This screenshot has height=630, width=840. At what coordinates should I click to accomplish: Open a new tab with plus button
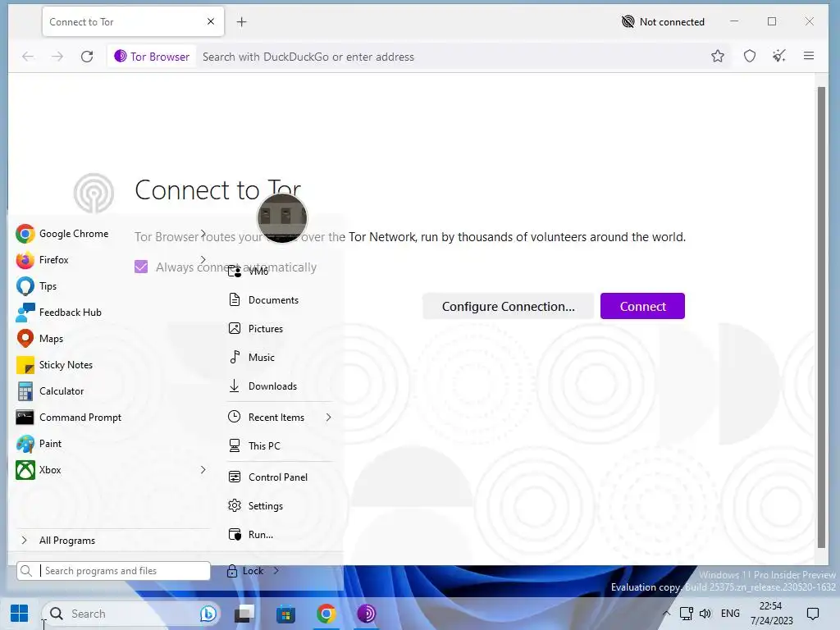click(x=242, y=22)
